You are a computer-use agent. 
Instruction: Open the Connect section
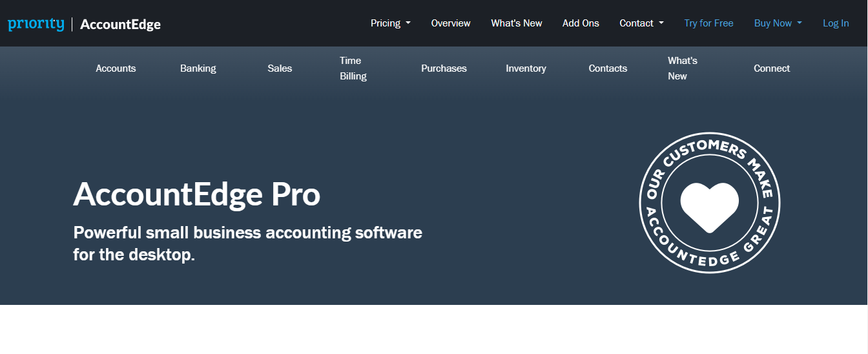pos(772,68)
